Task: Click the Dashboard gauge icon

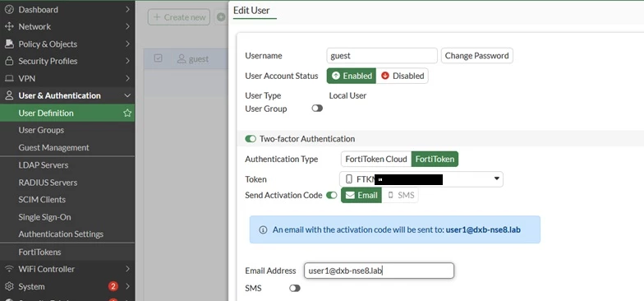Action: [x=9, y=10]
